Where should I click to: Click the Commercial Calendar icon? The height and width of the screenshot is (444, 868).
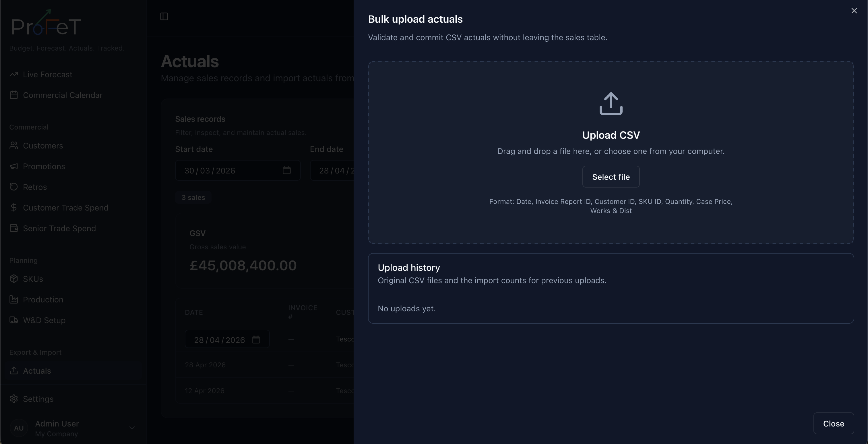[14, 95]
